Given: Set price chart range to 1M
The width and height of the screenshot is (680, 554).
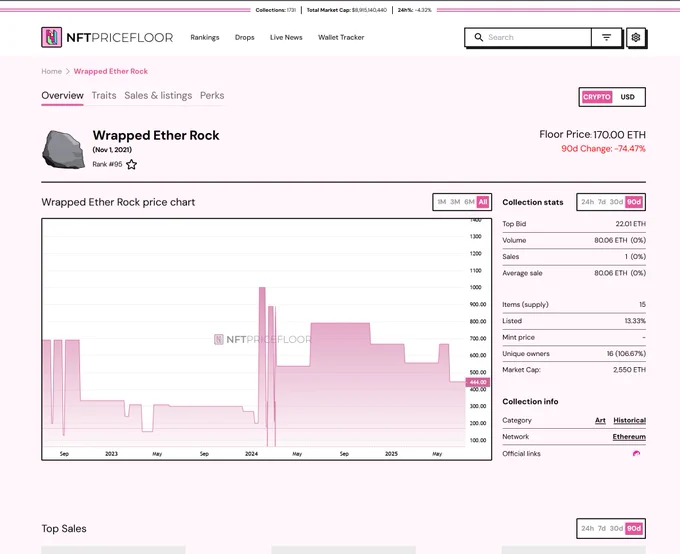Looking at the screenshot, I should pos(441,202).
